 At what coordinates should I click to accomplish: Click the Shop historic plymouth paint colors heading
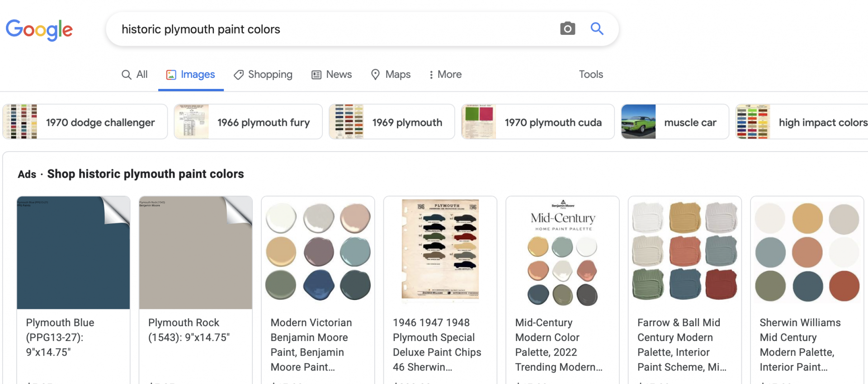click(146, 174)
